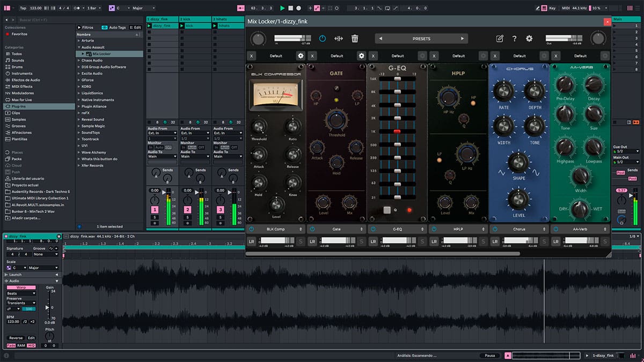Click the Reverse button in clip view
644x362 pixels.
[x=16, y=338]
